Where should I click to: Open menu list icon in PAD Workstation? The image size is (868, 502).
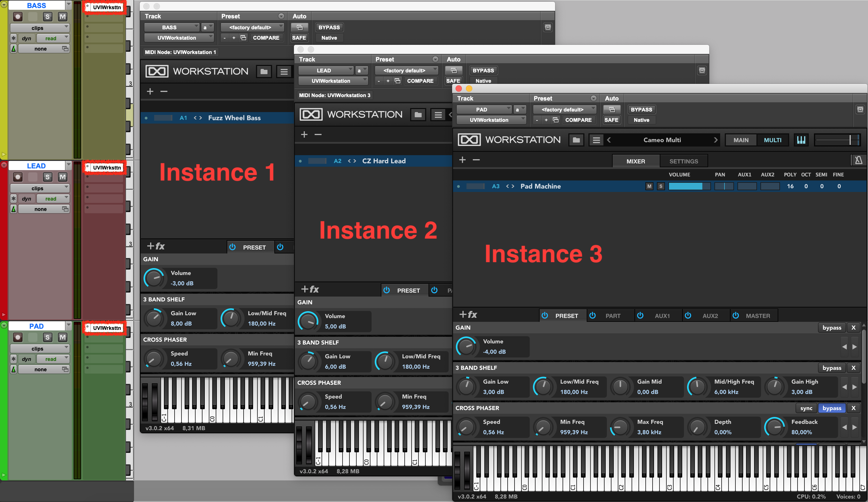[596, 140]
